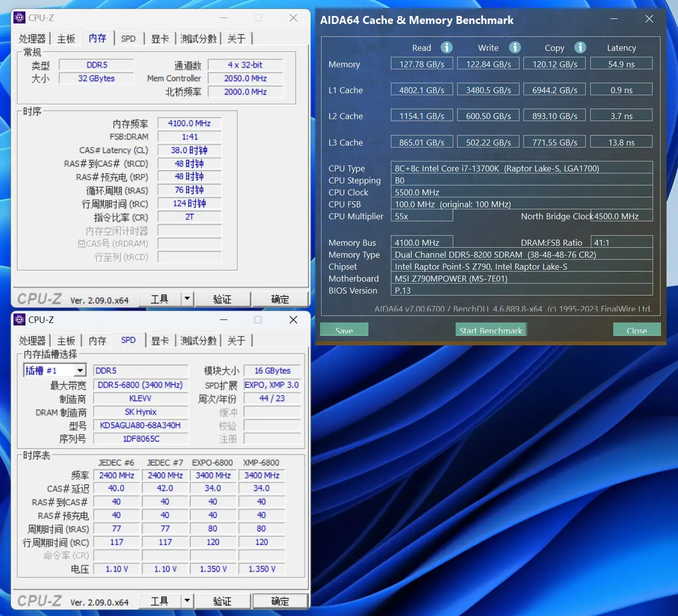Expand the tools dropdown arrow in top CPU-Z window
Viewport: 678px width, 616px height.
point(187,299)
